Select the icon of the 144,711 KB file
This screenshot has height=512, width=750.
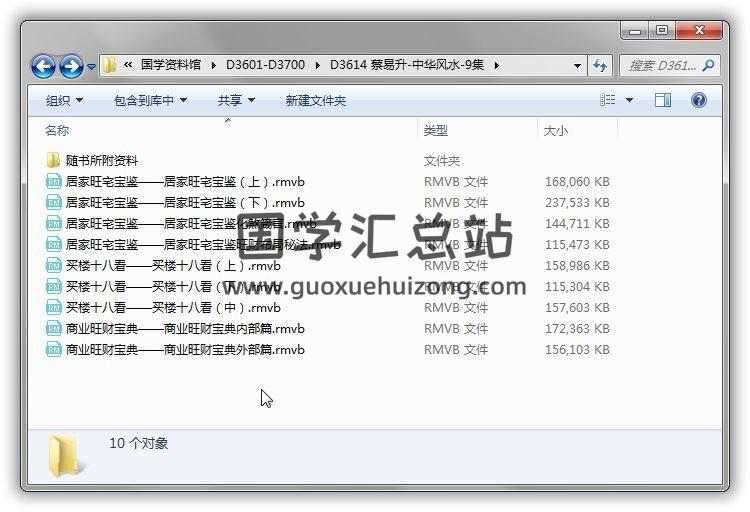54,223
